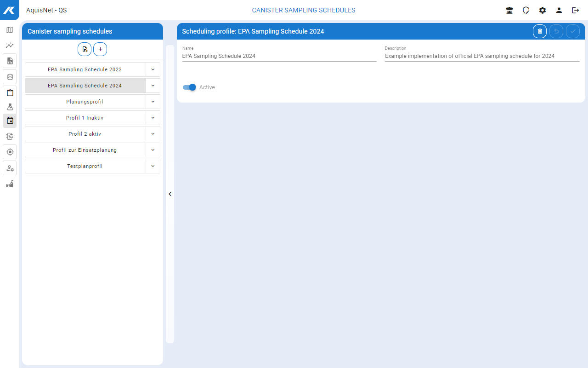The height and width of the screenshot is (368, 588).
Task: Open the user account icon
Action: click(x=559, y=10)
